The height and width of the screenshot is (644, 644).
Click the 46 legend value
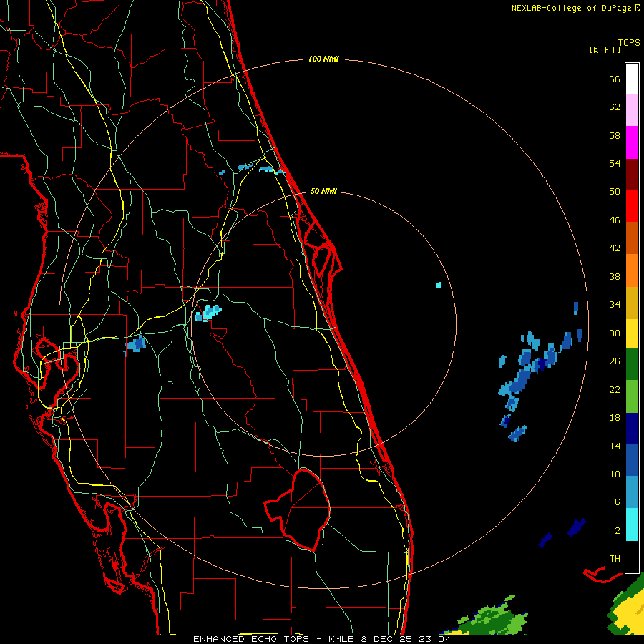615,220
